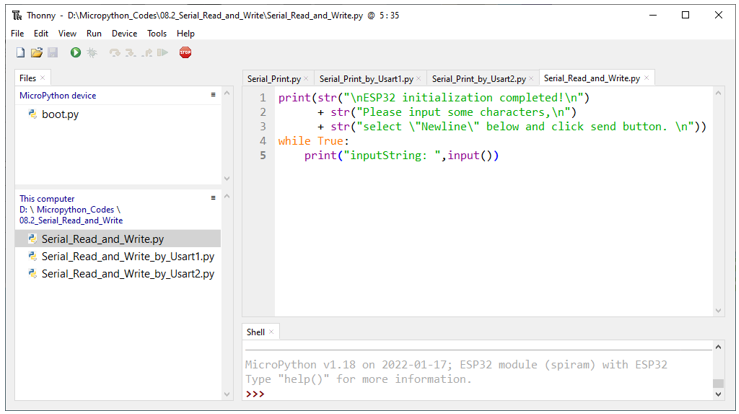Click the MicroPython v1.18 shell banner text
Viewport: 739px width, 414px height.
click(456, 364)
